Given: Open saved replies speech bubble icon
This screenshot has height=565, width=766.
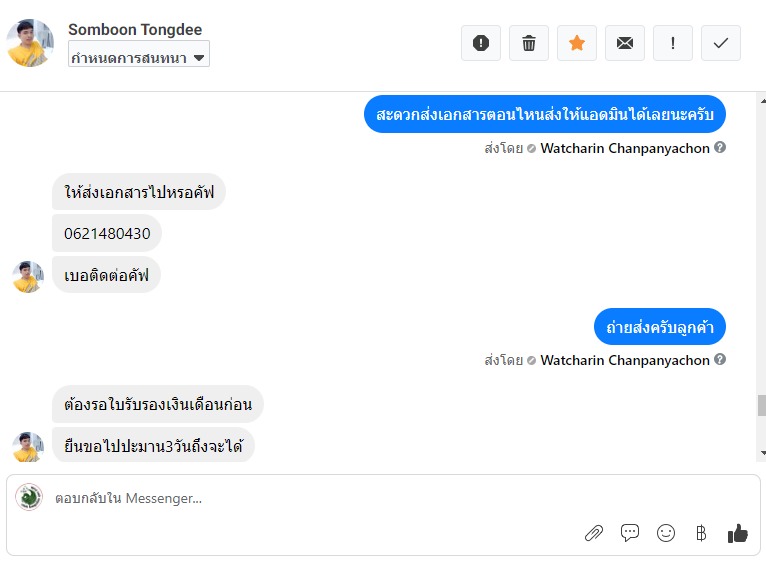Looking at the screenshot, I should click(x=630, y=533).
